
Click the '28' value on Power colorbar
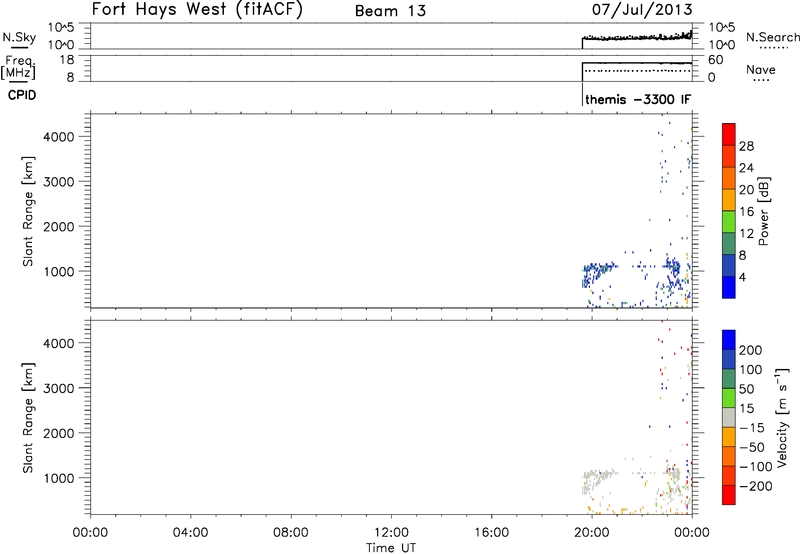pos(746,146)
